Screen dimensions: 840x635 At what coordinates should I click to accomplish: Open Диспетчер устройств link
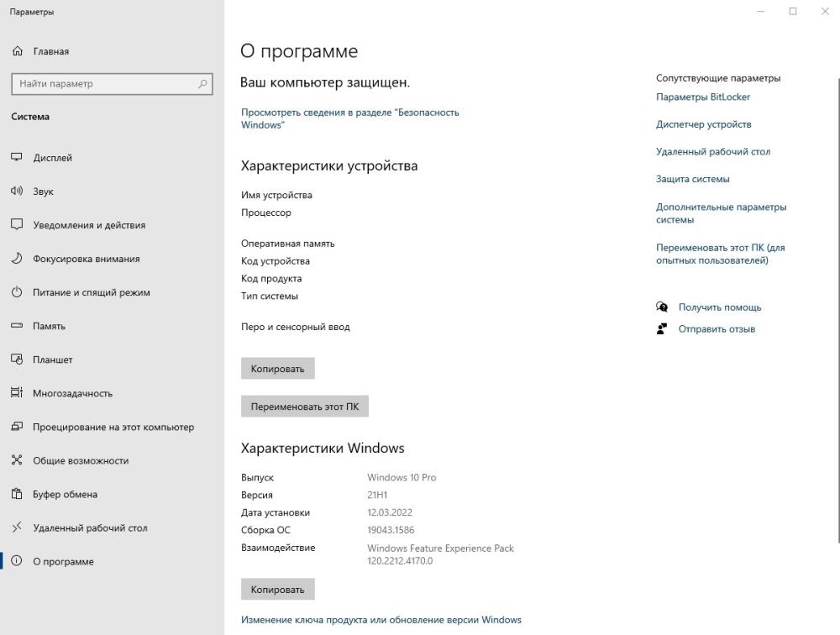(x=703, y=124)
